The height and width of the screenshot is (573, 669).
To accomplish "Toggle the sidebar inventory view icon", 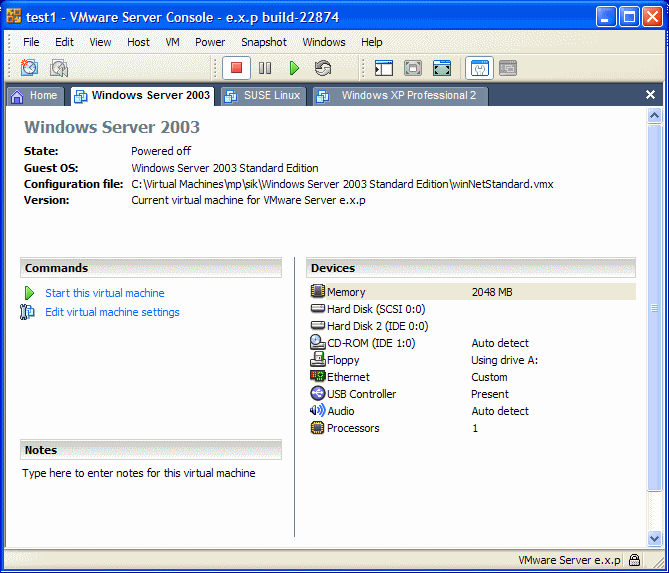I will point(384,68).
